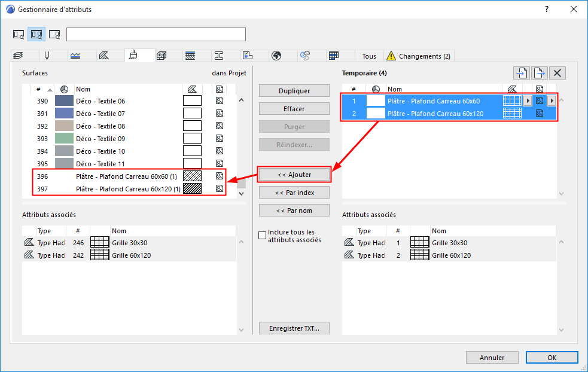Open the Layers attribute tab
588x372 pixels.
[x=18, y=56]
